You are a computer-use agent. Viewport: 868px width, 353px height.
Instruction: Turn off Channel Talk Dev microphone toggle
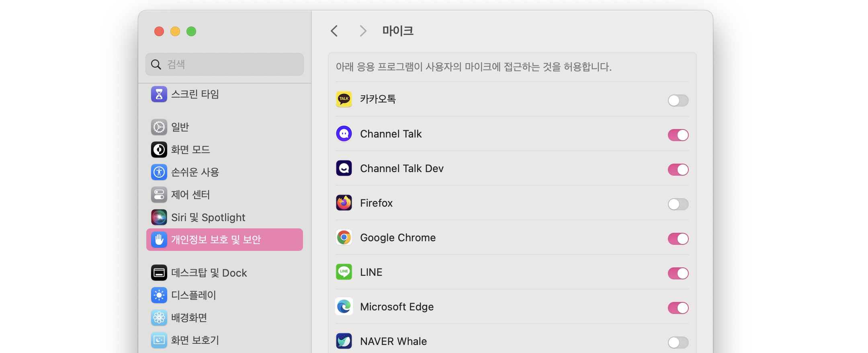click(678, 170)
